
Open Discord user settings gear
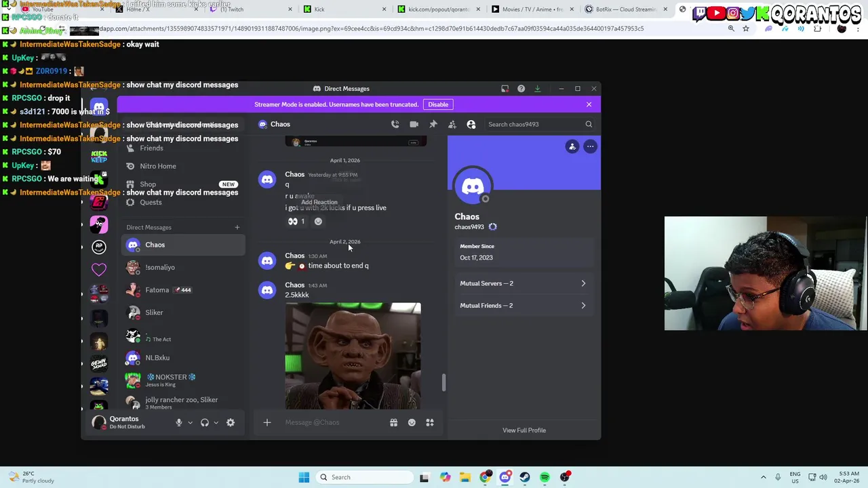231,422
